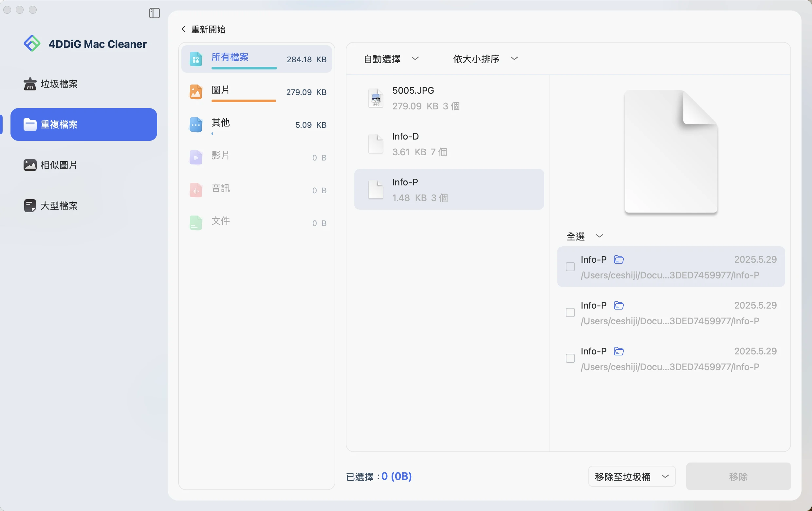Click the second Info-P copy file path
Image resolution: width=812 pixels, height=511 pixels.
point(670,321)
